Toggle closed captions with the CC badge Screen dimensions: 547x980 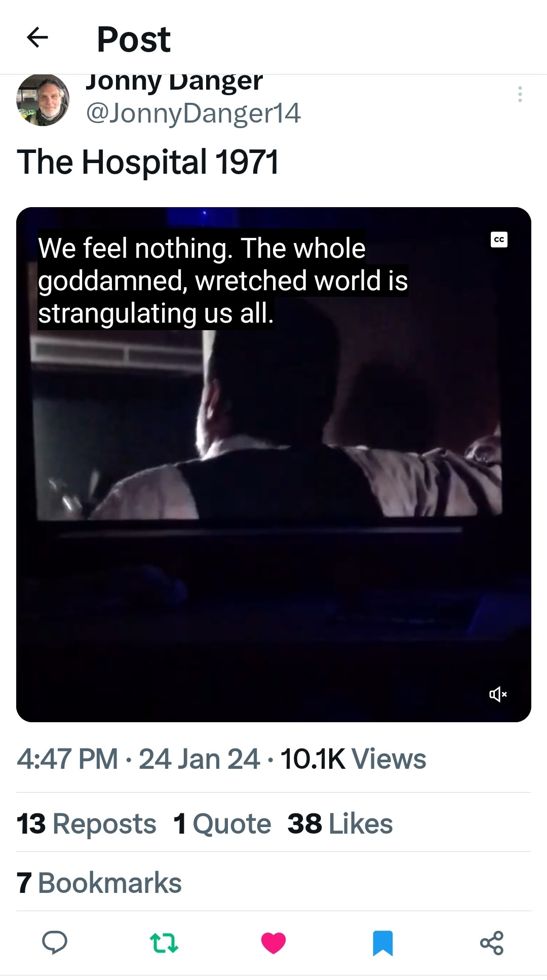coord(499,240)
